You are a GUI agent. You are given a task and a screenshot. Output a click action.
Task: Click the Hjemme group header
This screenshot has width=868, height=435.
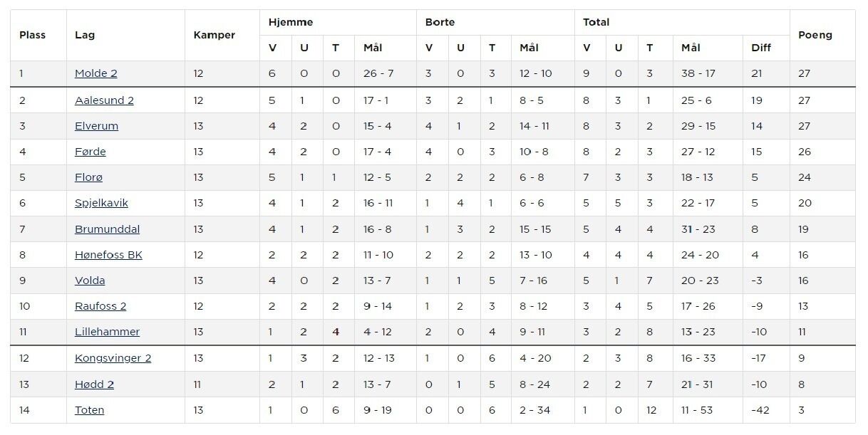(290, 22)
